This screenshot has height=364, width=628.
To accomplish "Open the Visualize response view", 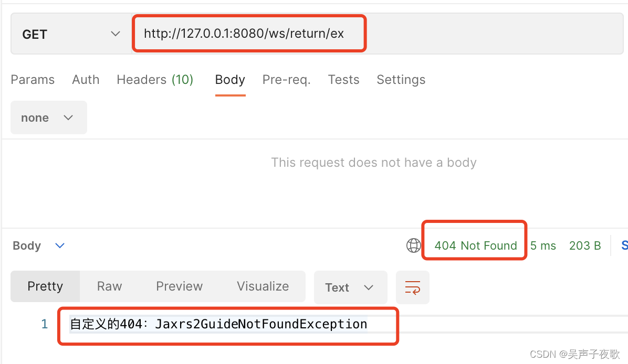I will coord(263,286).
